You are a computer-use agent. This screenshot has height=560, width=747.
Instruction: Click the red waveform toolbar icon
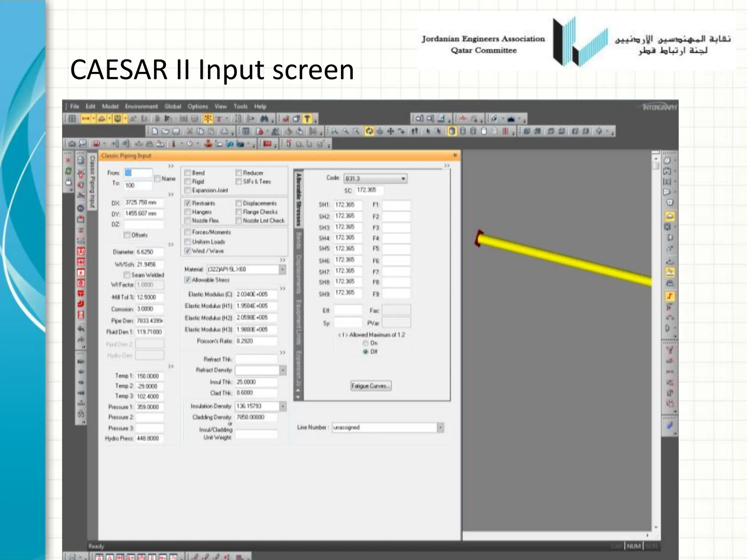[463, 119]
